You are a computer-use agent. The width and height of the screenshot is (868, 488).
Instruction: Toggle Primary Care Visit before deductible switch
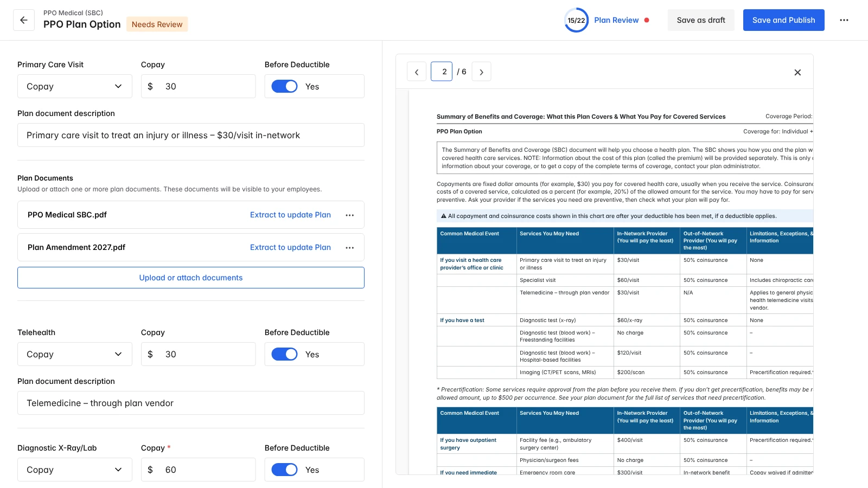click(284, 86)
